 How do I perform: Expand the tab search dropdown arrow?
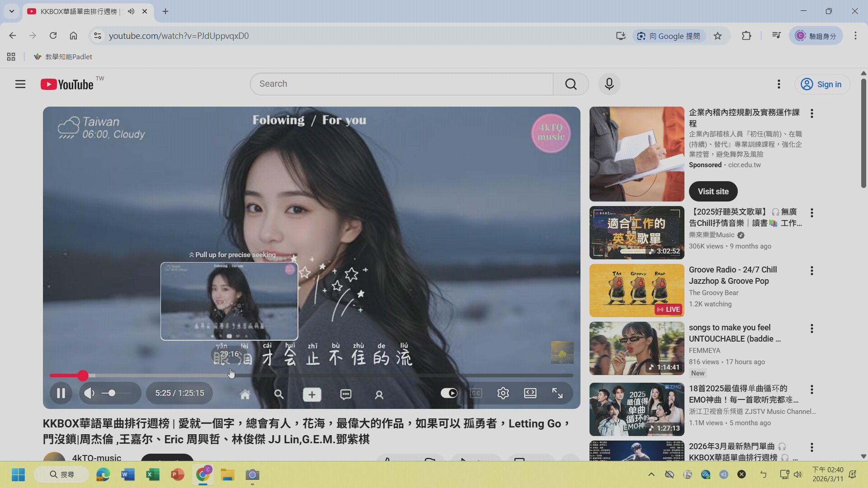[12, 11]
